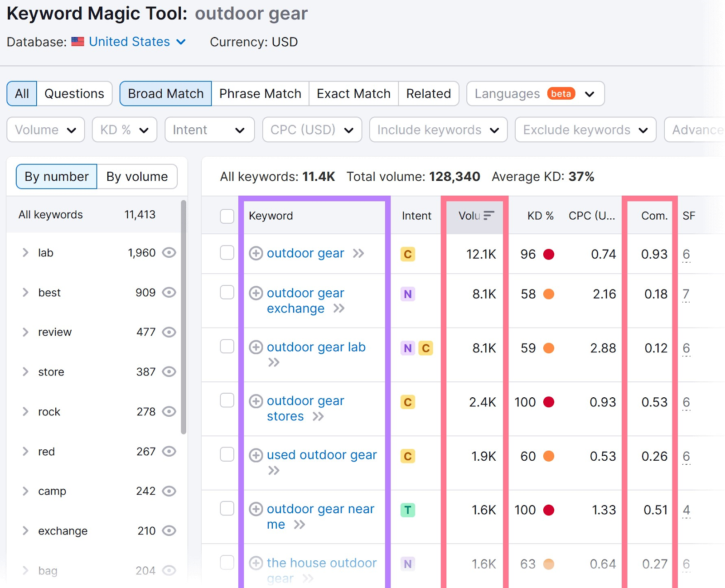Viewport: 725px width, 588px height.
Task: Click the "N" intent badge for "outdoor gear exchange"
Action: pyautogui.click(x=407, y=294)
